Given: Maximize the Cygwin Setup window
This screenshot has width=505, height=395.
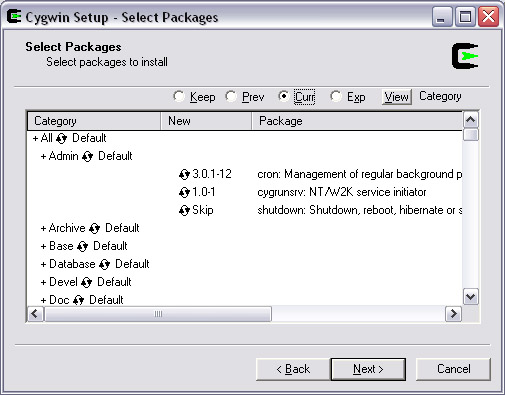Looking at the screenshot, I should pos(465,17).
